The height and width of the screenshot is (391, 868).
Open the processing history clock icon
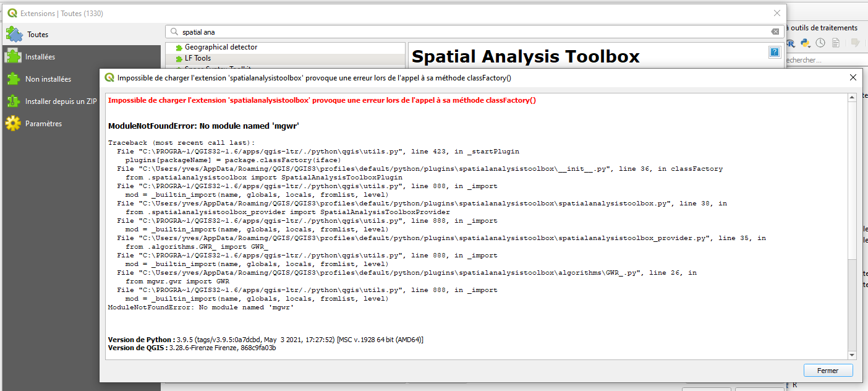(x=820, y=43)
